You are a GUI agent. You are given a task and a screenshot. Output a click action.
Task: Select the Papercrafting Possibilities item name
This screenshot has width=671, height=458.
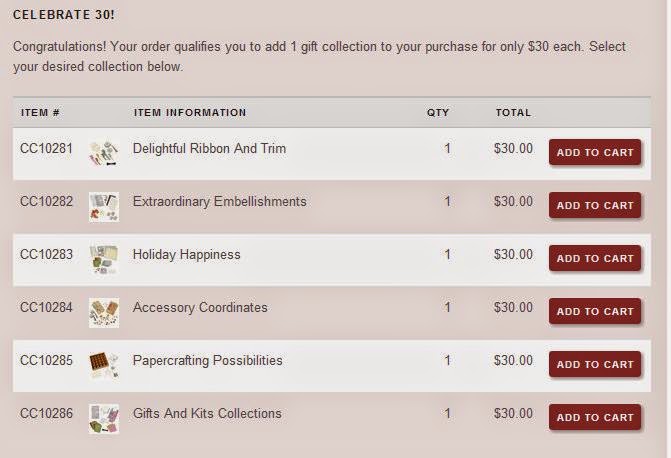pyautogui.click(x=207, y=360)
